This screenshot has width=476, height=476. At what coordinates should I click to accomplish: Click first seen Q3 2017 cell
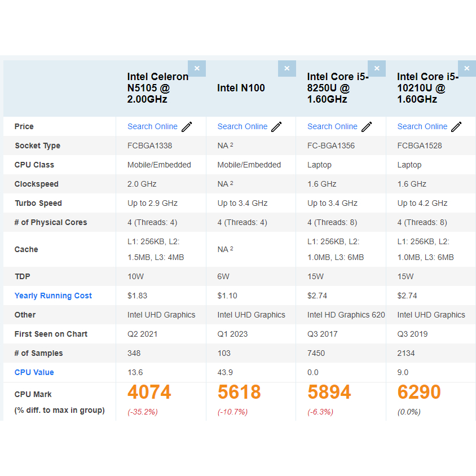(323, 334)
